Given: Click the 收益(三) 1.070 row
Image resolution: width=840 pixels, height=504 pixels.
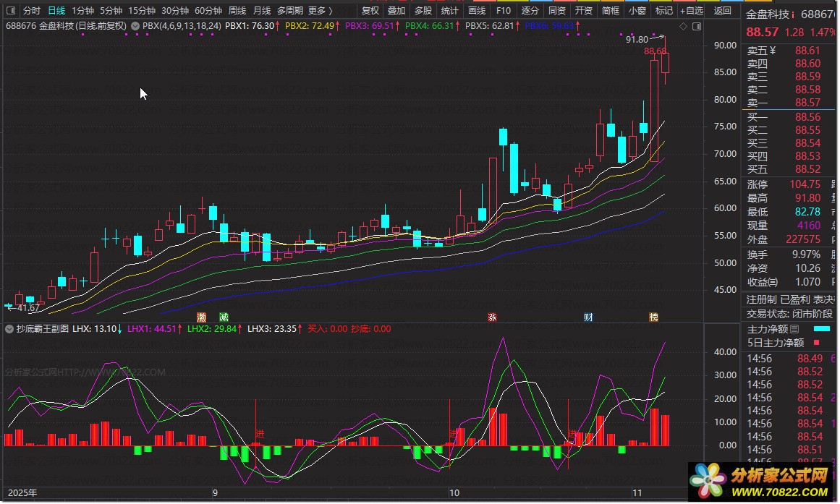Looking at the screenshot, I should (789, 282).
